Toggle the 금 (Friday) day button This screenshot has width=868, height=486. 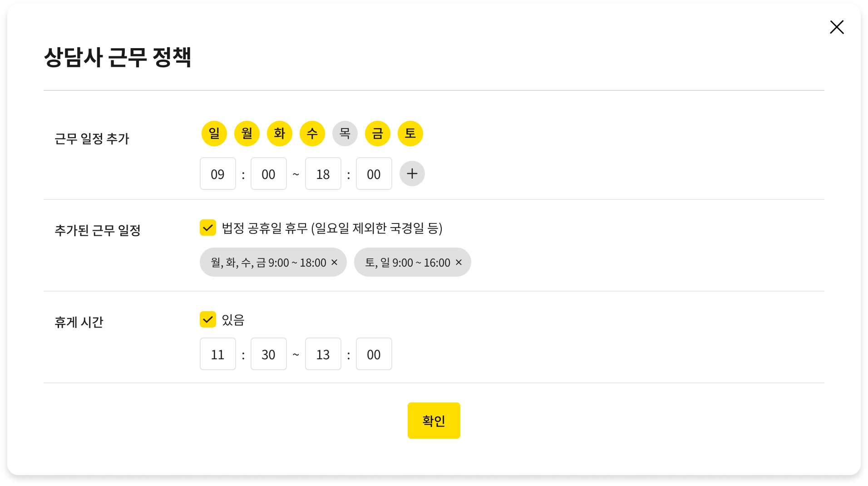378,134
